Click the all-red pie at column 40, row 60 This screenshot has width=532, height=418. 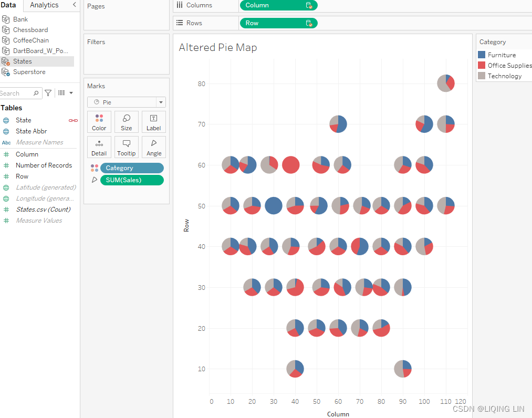pyautogui.click(x=291, y=165)
